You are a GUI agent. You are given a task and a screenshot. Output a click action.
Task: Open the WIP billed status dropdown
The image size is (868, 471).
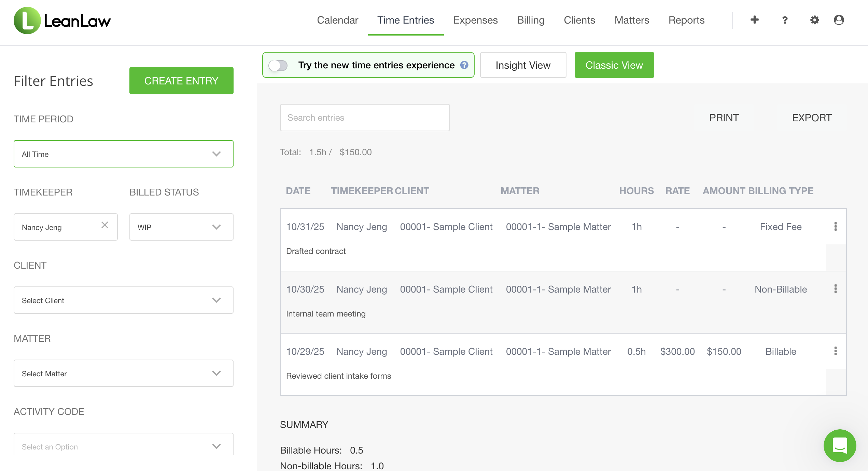click(181, 227)
